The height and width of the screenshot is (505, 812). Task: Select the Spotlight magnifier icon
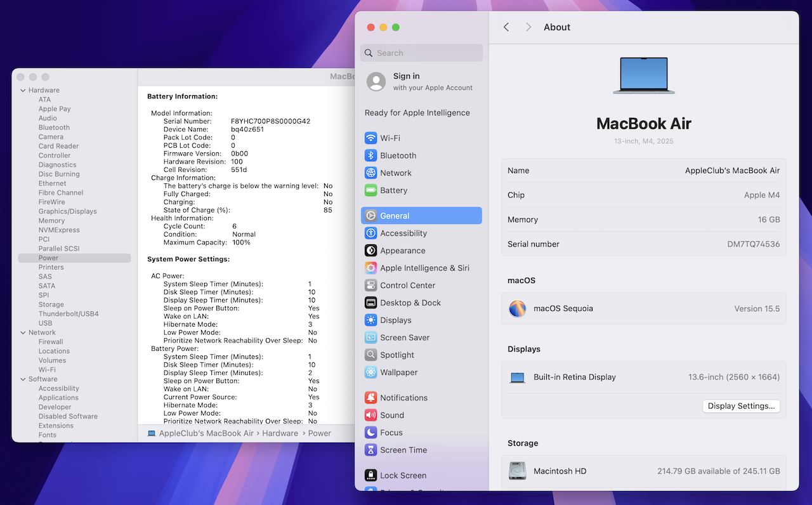tap(371, 355)
